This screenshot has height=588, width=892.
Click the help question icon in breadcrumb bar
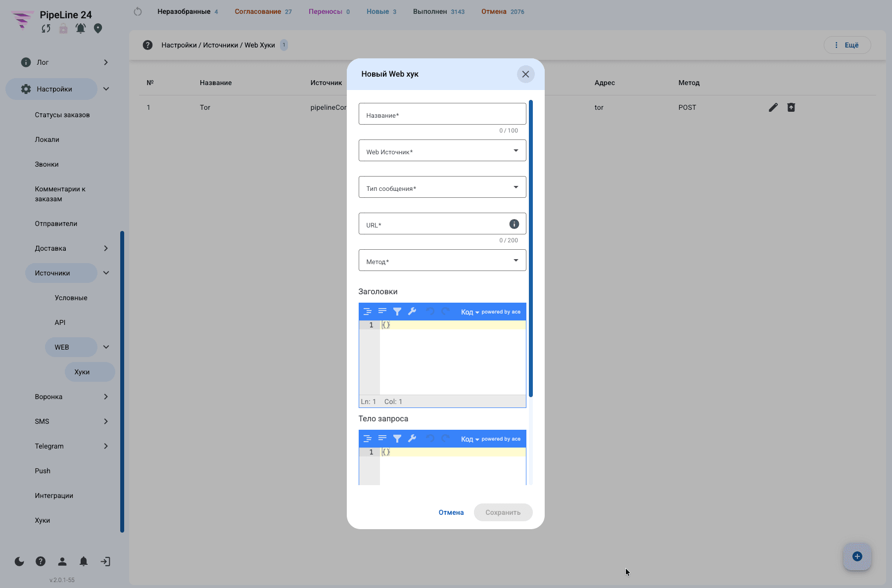coord(147,45)
